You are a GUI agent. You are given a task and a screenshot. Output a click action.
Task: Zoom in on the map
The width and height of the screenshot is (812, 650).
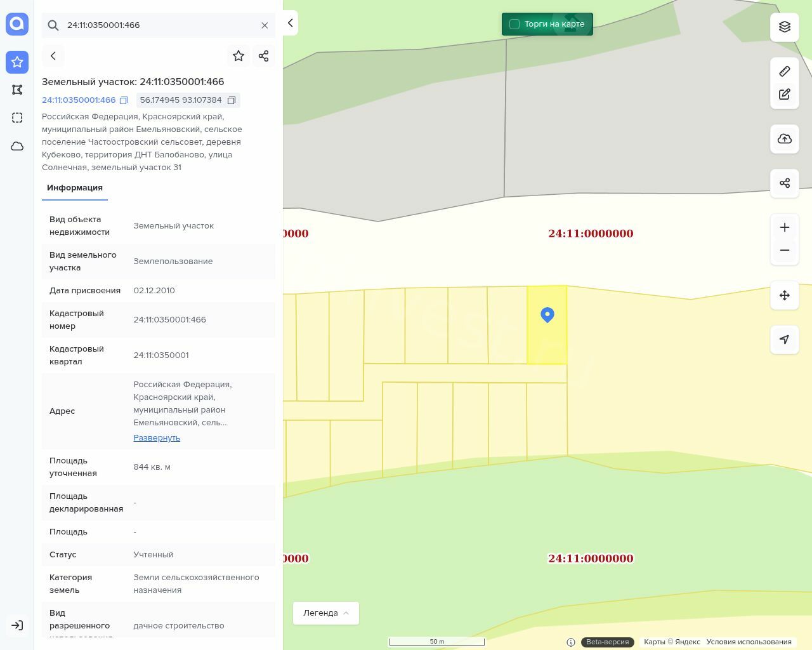785,227
